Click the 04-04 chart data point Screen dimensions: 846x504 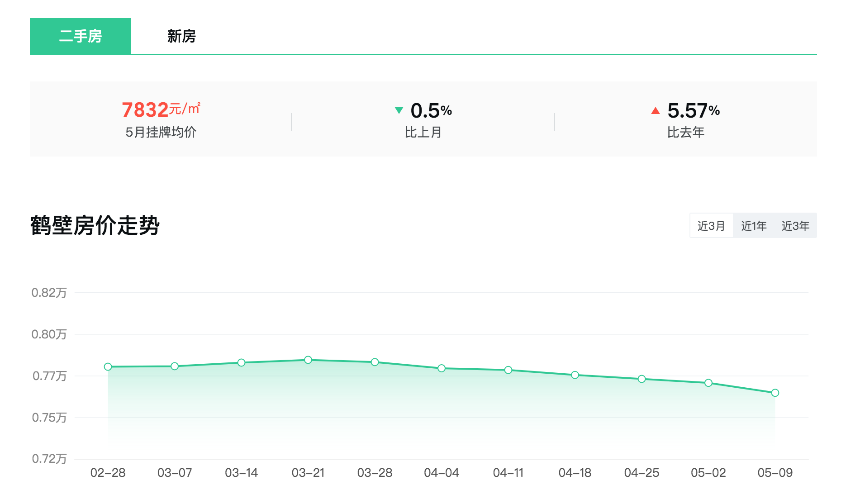[442, 369]
